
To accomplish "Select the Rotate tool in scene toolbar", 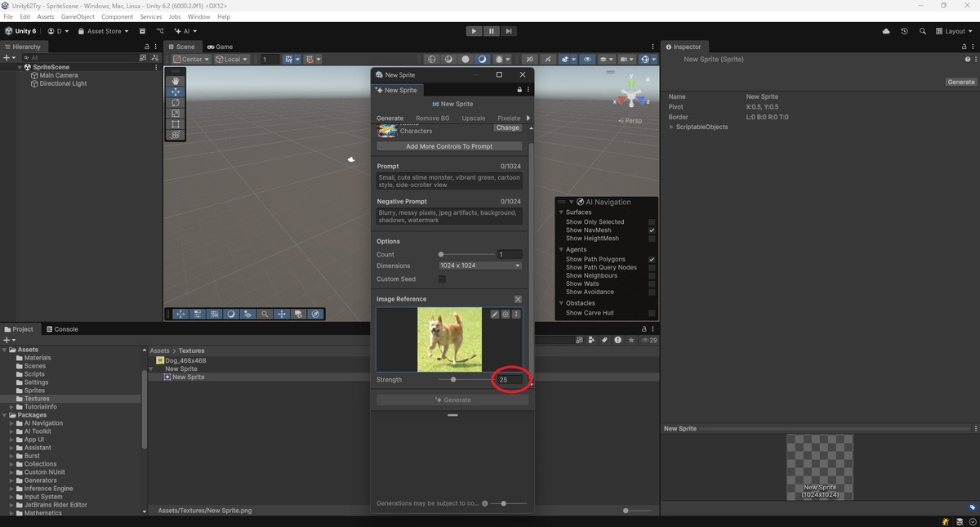I will (x=176, y=103).
